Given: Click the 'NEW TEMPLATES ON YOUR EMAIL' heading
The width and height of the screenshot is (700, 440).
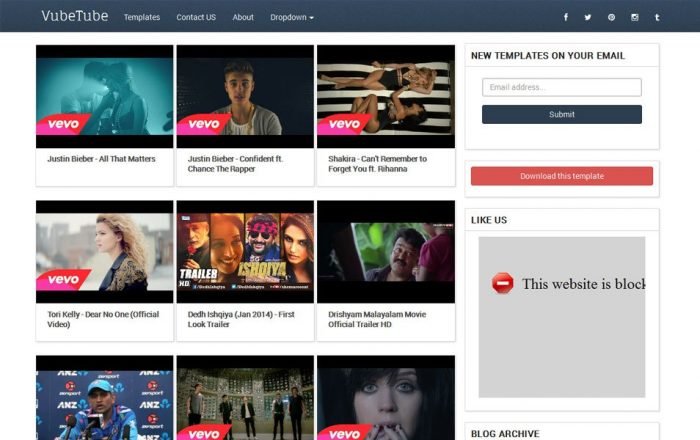Looking at the screenshot, I should point(548,56).
